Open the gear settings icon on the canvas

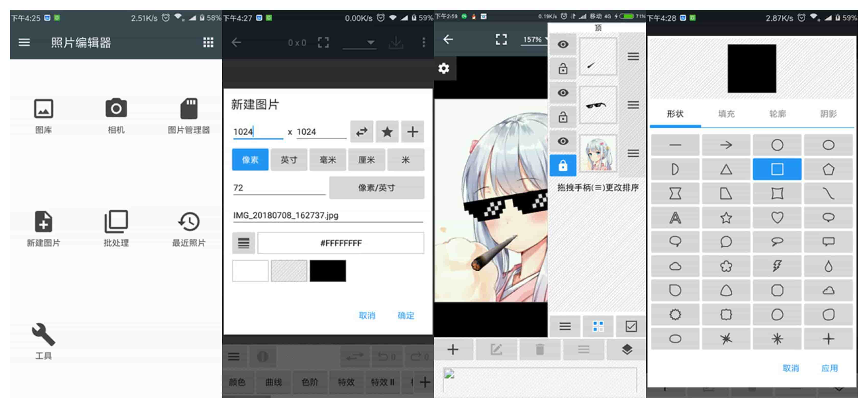[x=443, y=68]
